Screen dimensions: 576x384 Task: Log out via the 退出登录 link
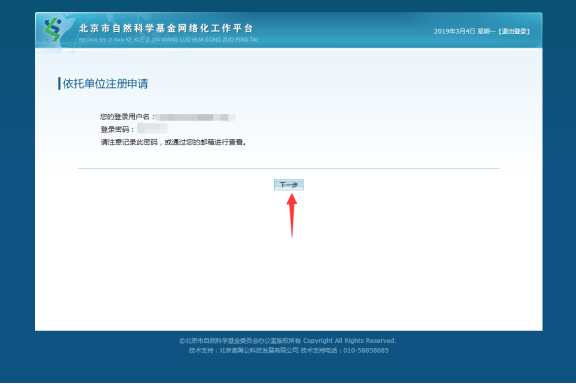tap(514, 32)
